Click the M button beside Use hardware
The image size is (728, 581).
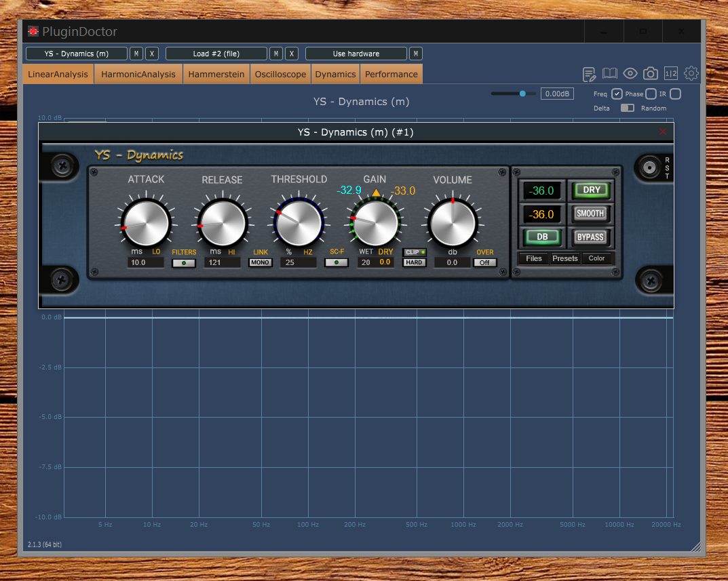[415, 54]
